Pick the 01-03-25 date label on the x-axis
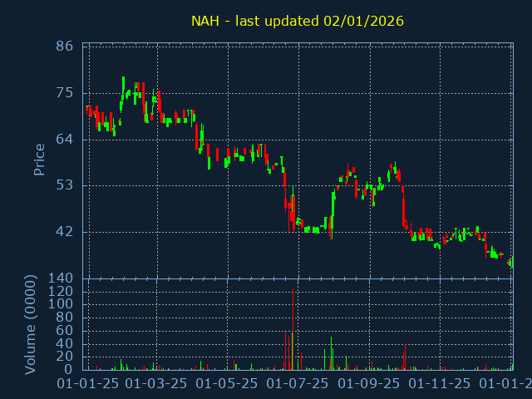The image size is (532, 399). [x=157, y=384]
